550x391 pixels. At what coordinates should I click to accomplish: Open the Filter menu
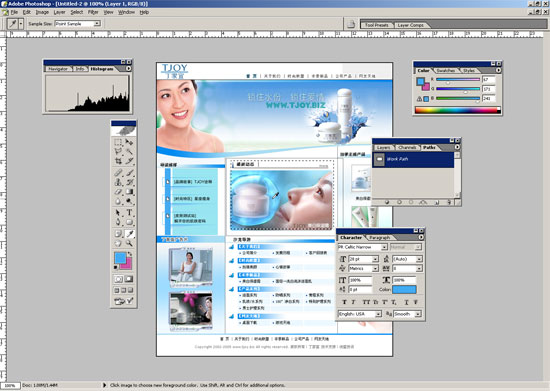[93, 12]
